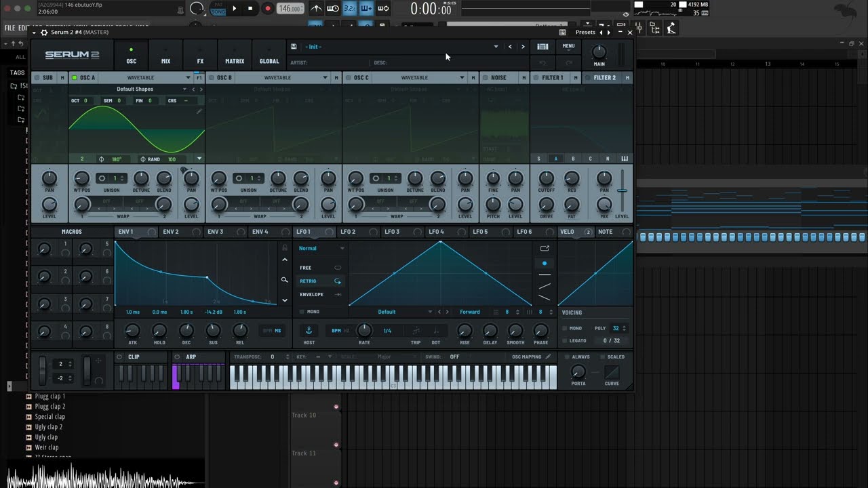868x488 pixels.
Task: Click the up chevron beside the envelope graph
Action: 285,260
